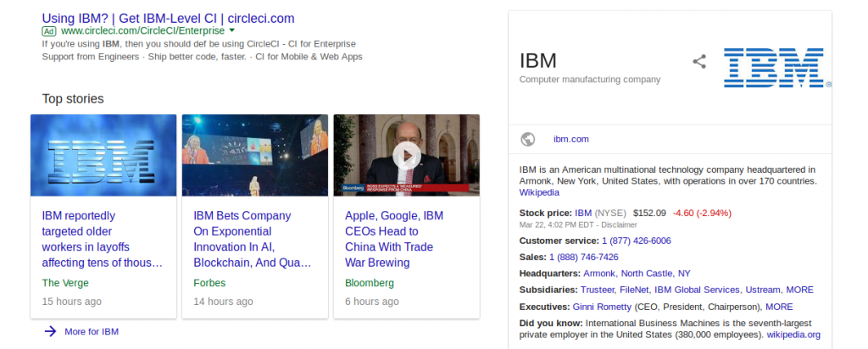Click the green Ad badge label

[49, 31]
